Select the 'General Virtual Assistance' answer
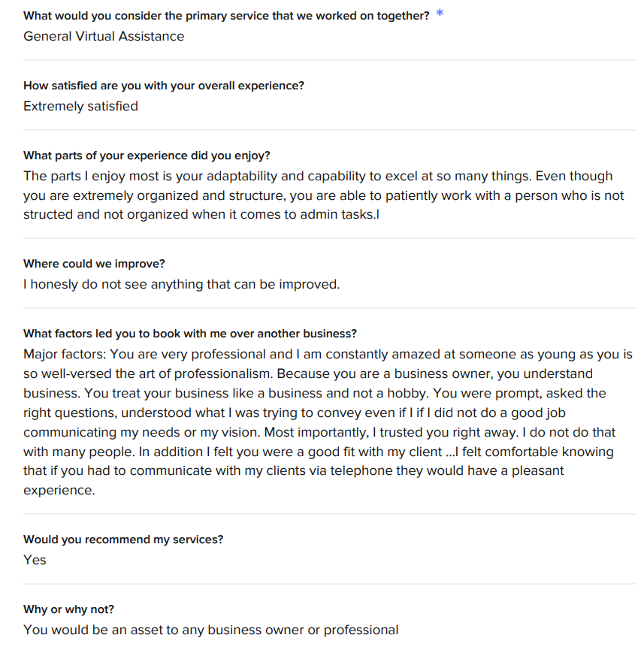The height and width of the screenshot is (647, 644). pos(104,36)
